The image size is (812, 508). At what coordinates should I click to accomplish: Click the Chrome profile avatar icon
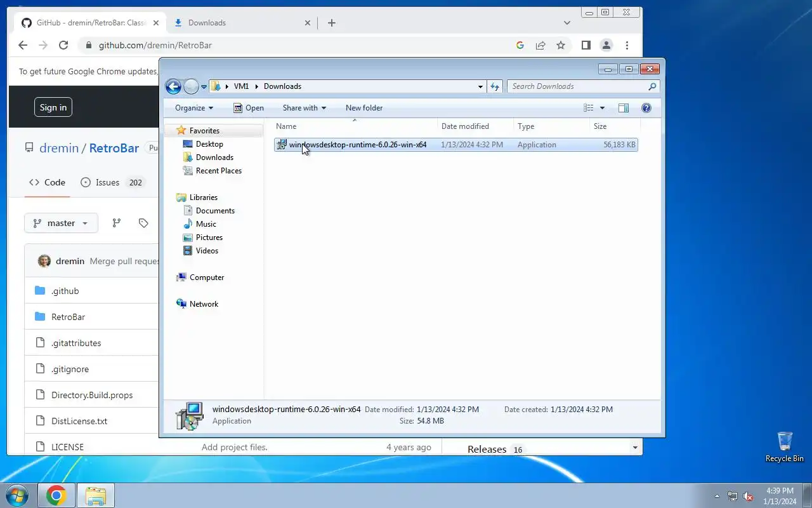606,45
